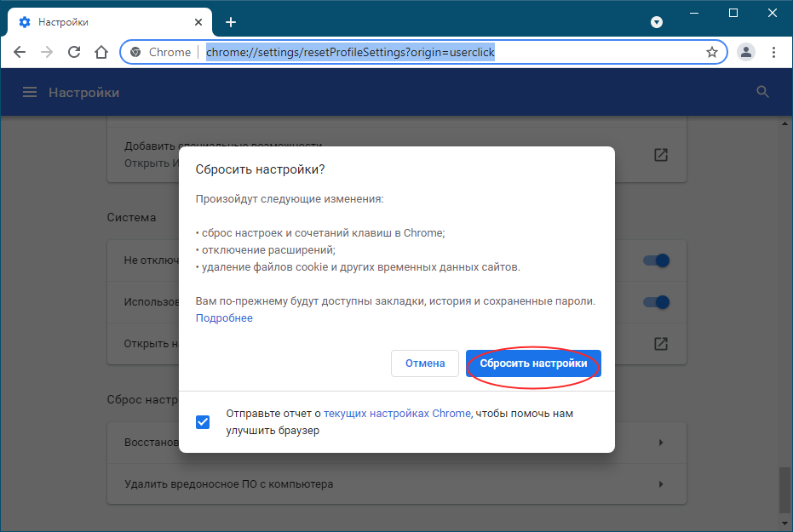Select the Настройки browser tab
This screenshot has height=532, width=793.
coord(109,22)
